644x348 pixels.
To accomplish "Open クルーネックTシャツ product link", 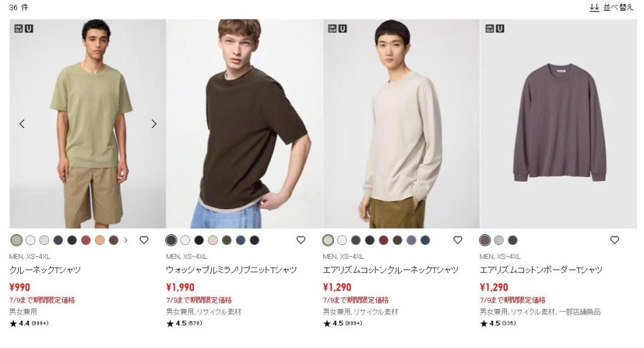I will [x=45, y=269].
